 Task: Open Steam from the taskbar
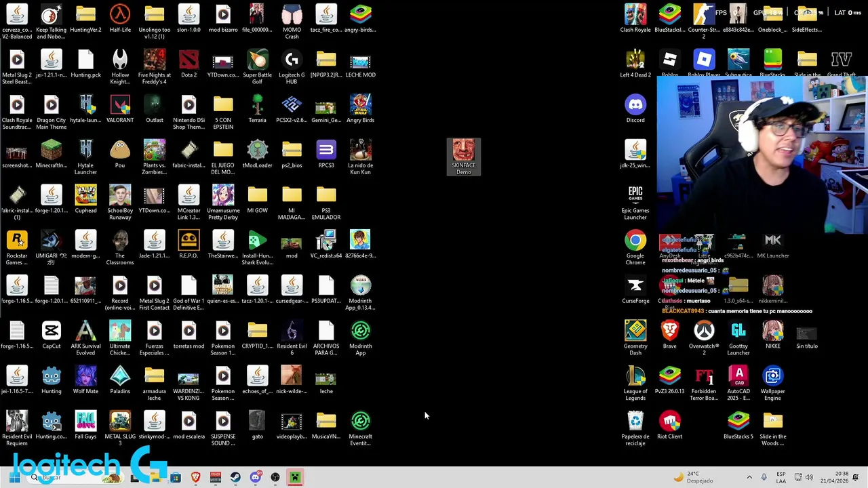click(x=235, y=478)
